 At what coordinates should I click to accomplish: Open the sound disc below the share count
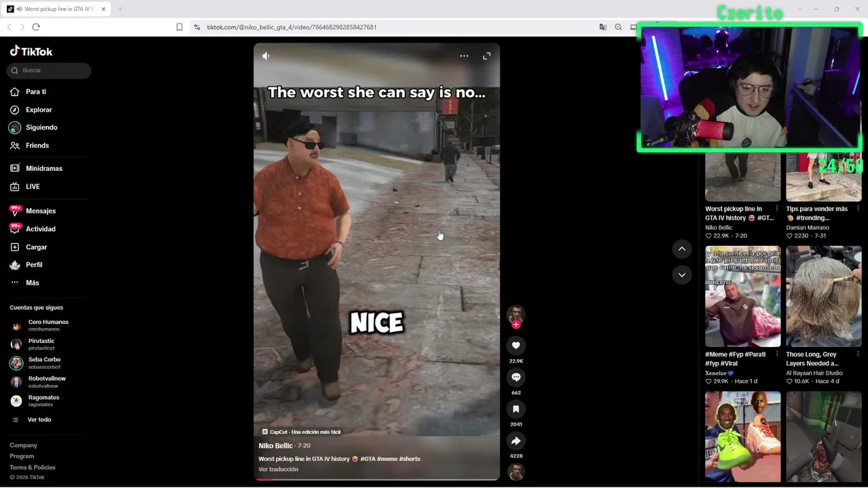point(516,471)
